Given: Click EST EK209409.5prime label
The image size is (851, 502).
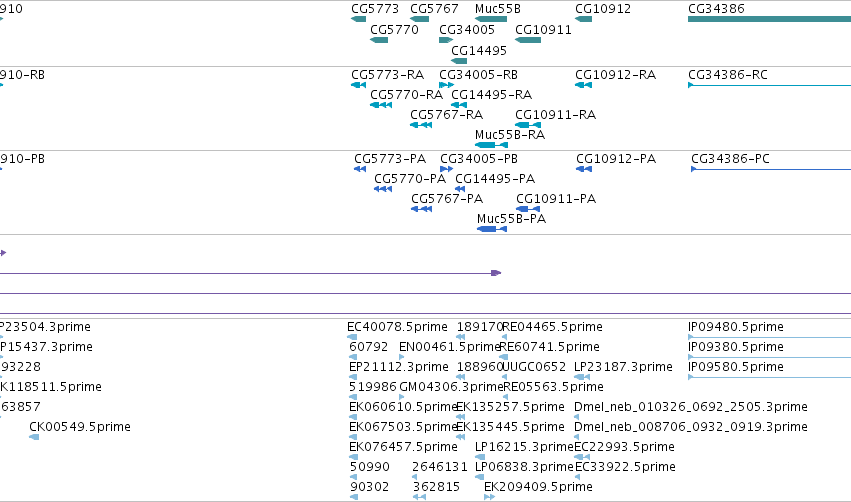Looking at the screenshot, I should click(x=538, y=487).
